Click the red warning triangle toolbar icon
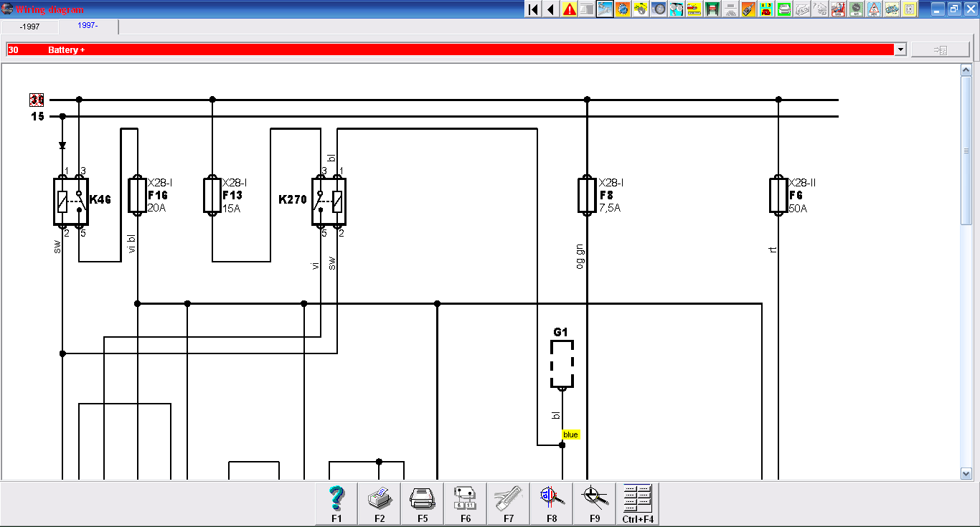Image resolution: width=980 pixels, height=527 pixels. click(x=570, y=9)
